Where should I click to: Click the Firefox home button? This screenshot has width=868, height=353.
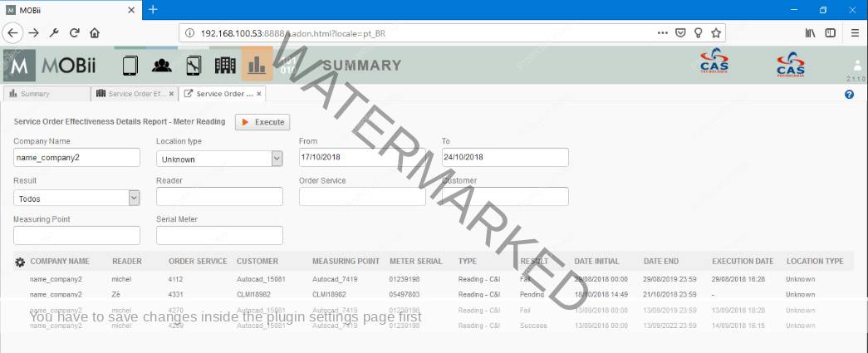(x=95, y=33)
